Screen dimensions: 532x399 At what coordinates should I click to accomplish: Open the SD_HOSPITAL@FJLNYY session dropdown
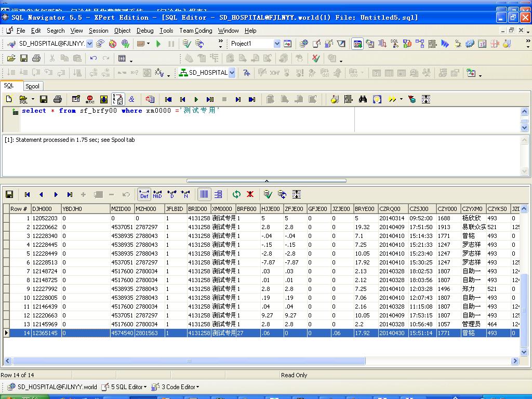click(x=89, y=44)
